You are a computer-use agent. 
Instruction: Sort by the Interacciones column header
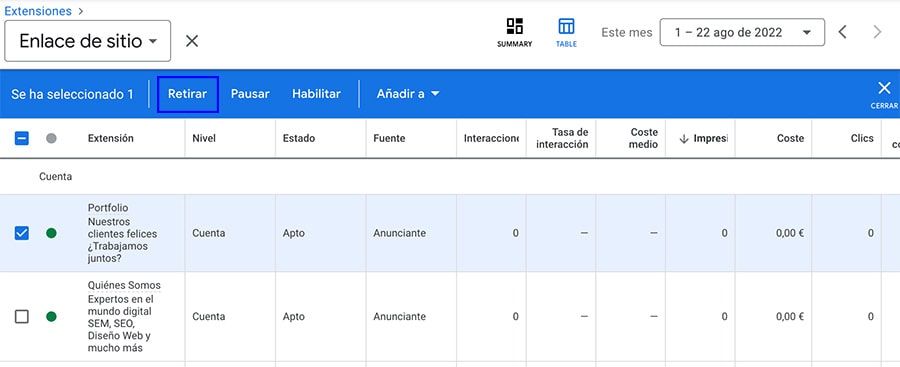pyautogui.click(x=491, y=138)
